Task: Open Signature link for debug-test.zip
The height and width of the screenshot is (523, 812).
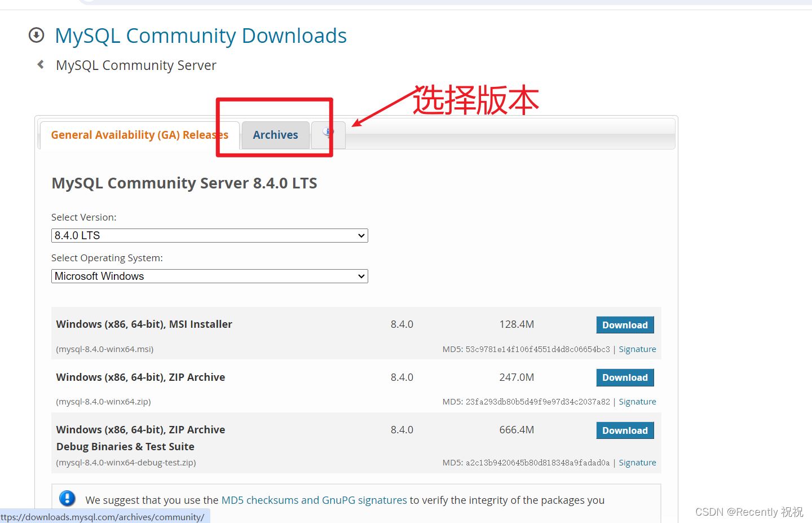Action: [x=637, y=463]
